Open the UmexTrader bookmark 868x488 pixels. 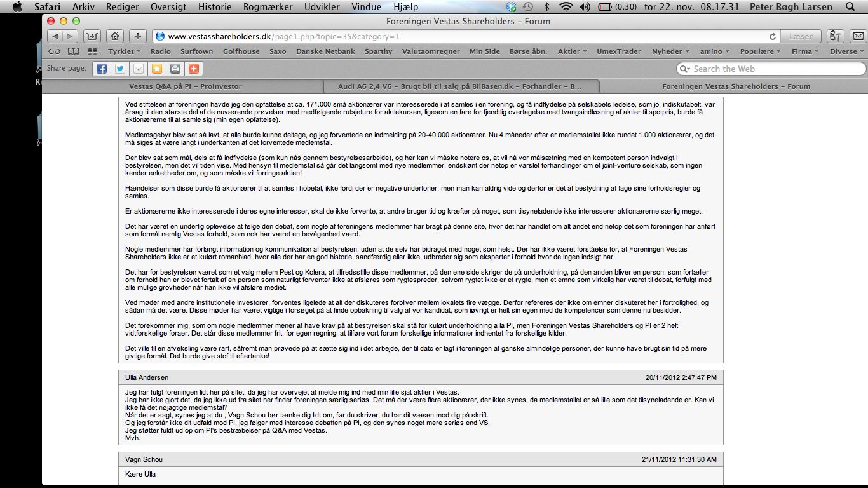pyautogui.click(x=619, y=51)
